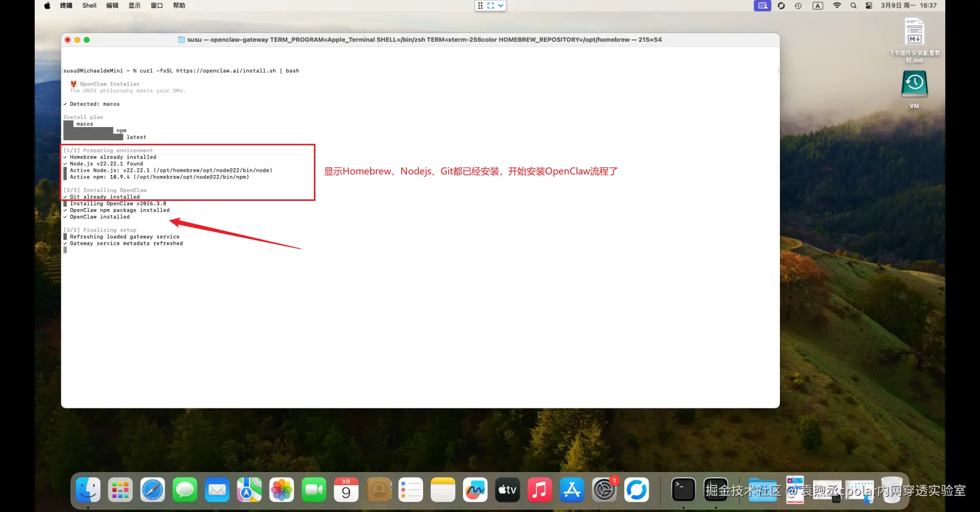Open System Settings with badge in Dock

[604, 490]
